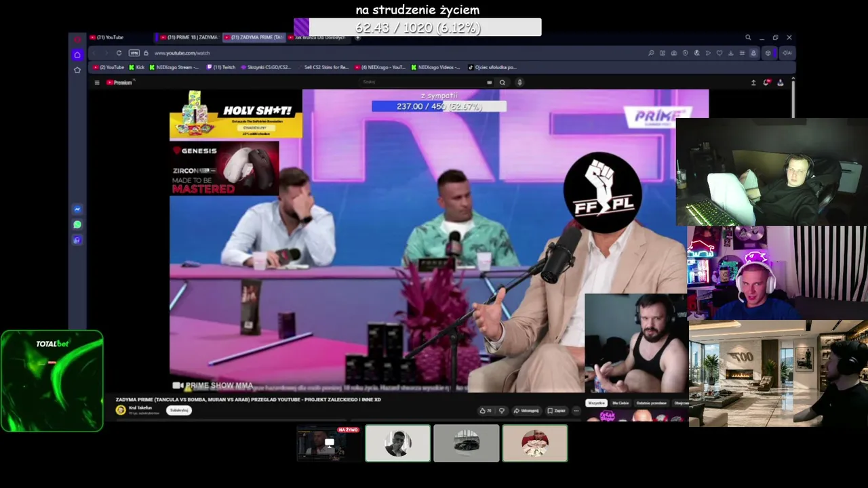The image size is (868, 488).
Task: Open the video more-actions ellipsis menu
Action: coord(576,411)
